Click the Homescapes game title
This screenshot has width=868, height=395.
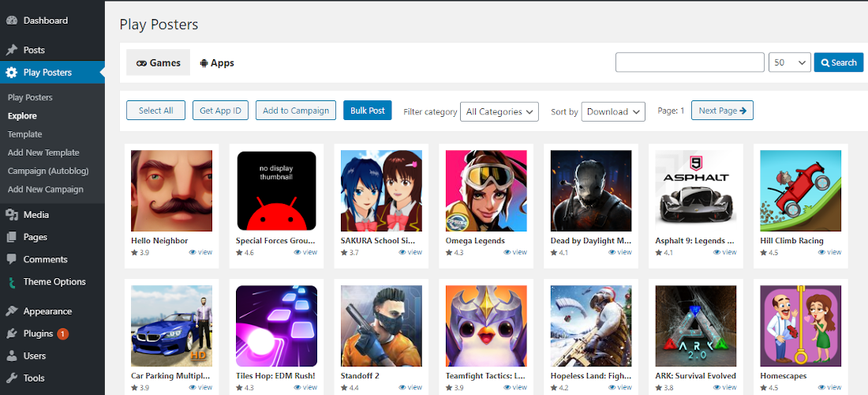pos(784,375)
